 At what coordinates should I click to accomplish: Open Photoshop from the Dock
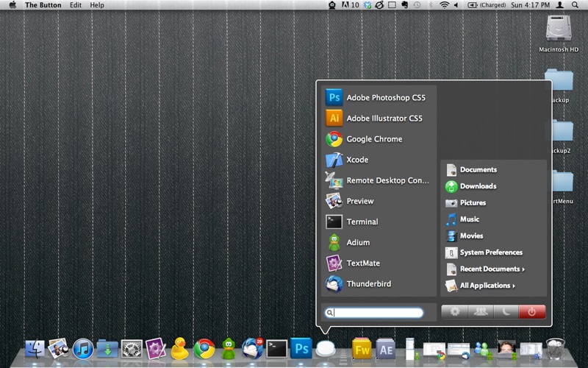tap(301, 348)
